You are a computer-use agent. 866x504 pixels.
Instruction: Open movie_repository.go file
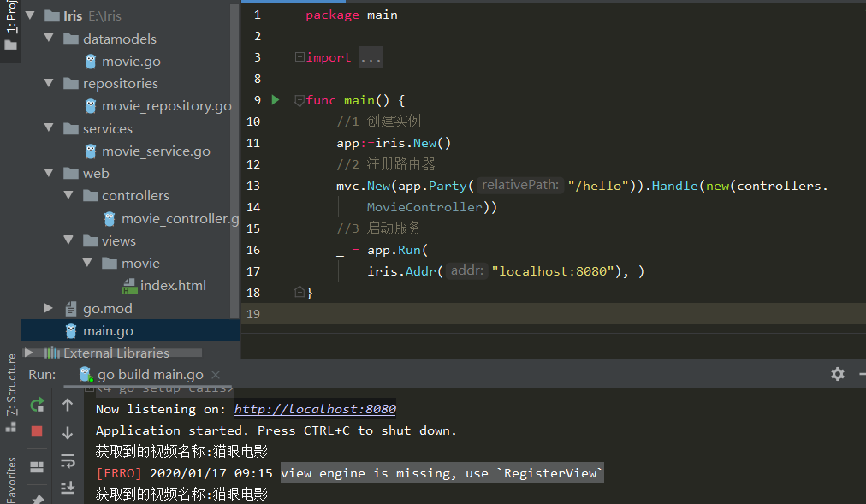(166, 106)
